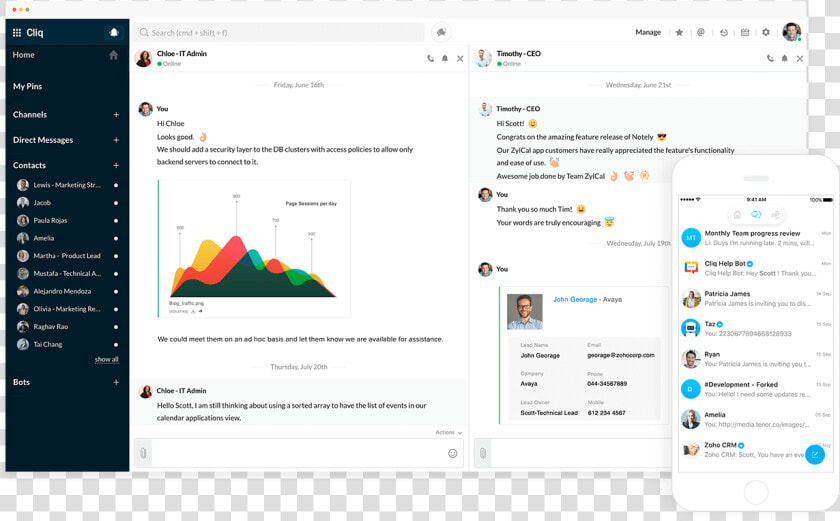This screenshot has height=521, width=840.
Task: Open the Home section
Action: tap(24, 55)
